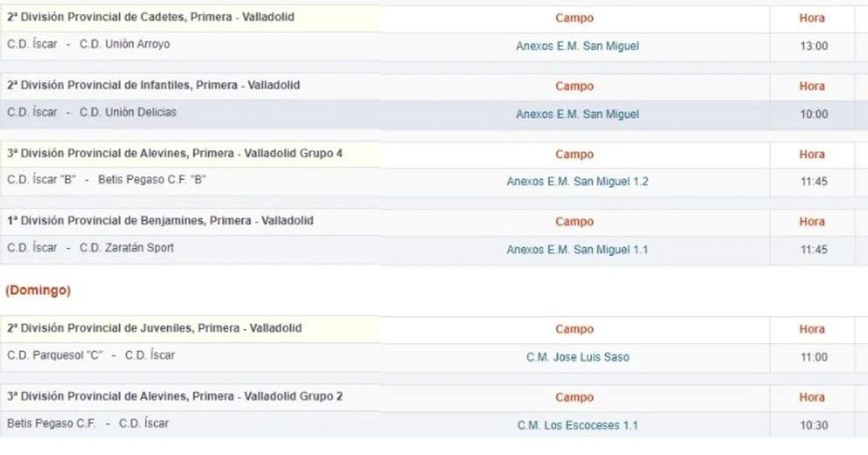Click the Benjamines division header
This screenshot has width=868, height=455.
tap(160, 221)
